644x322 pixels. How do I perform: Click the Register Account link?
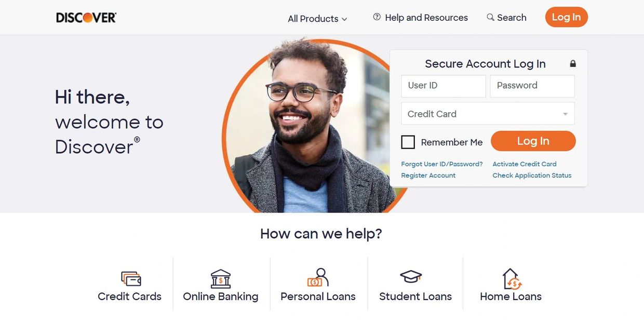pos(428,176)
